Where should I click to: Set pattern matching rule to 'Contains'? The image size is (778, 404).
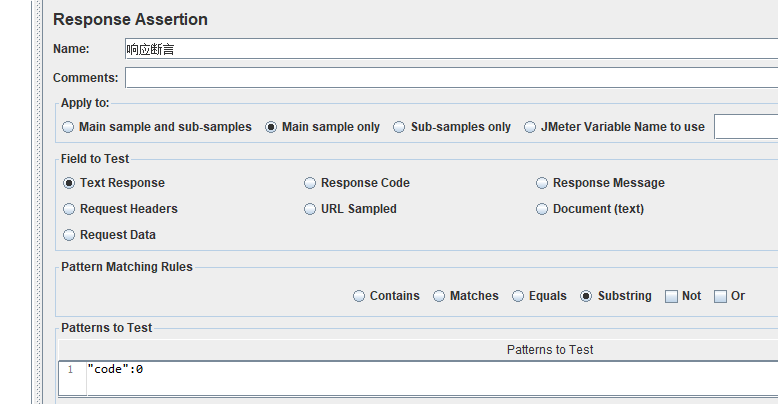359,296
